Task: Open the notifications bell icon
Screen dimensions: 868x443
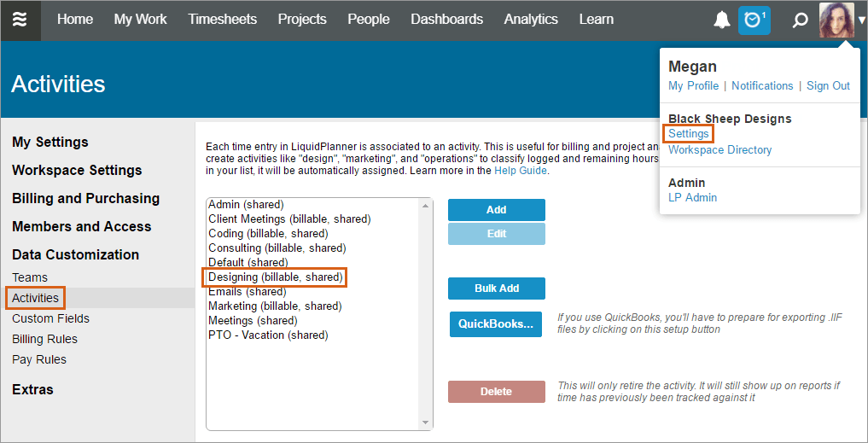Action: tap(721, 20)
